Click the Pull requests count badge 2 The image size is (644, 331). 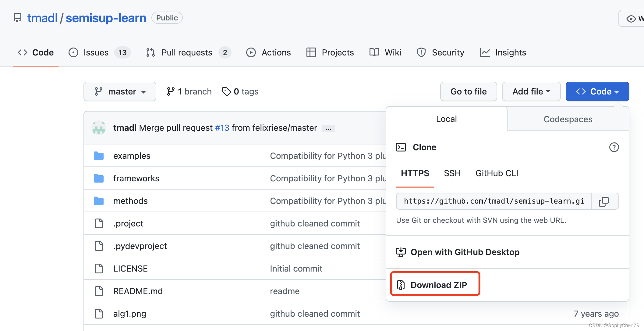[225, 52]
